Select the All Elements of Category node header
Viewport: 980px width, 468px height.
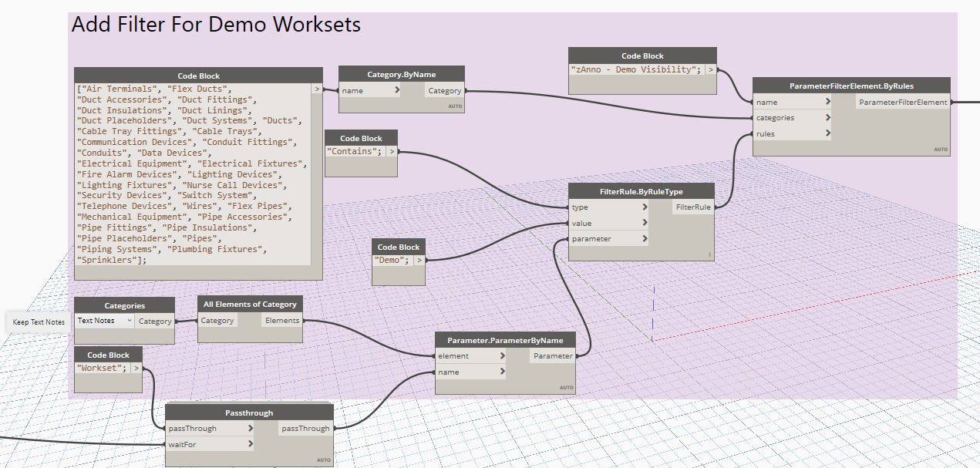(x=250, y=305)
